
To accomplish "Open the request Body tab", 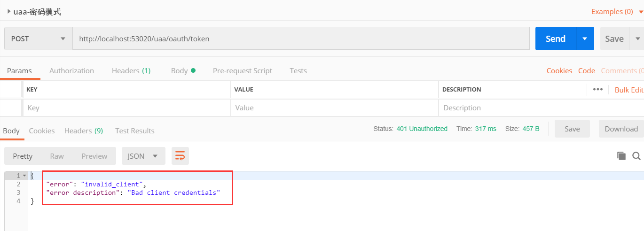I will tap(183, 70).
